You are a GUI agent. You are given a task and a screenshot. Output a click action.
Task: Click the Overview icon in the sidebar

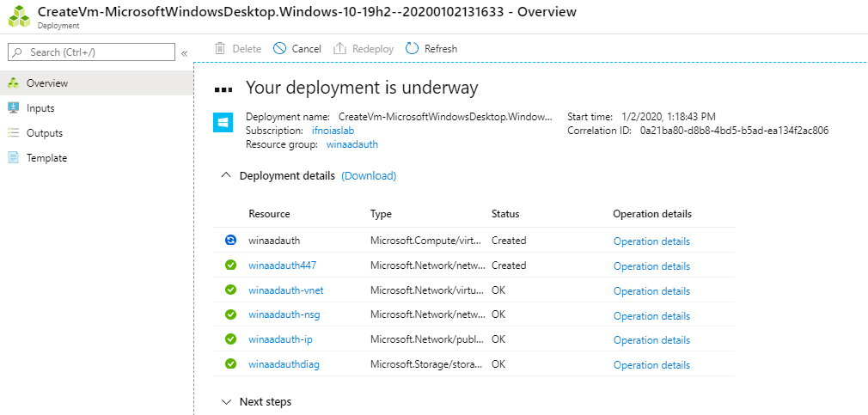coord(13,83)
